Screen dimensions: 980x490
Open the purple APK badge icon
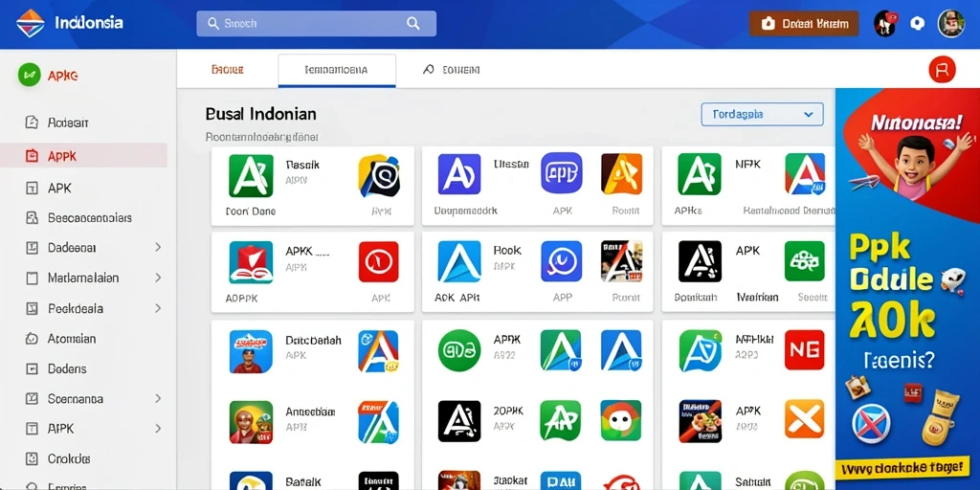click(561, 172)
